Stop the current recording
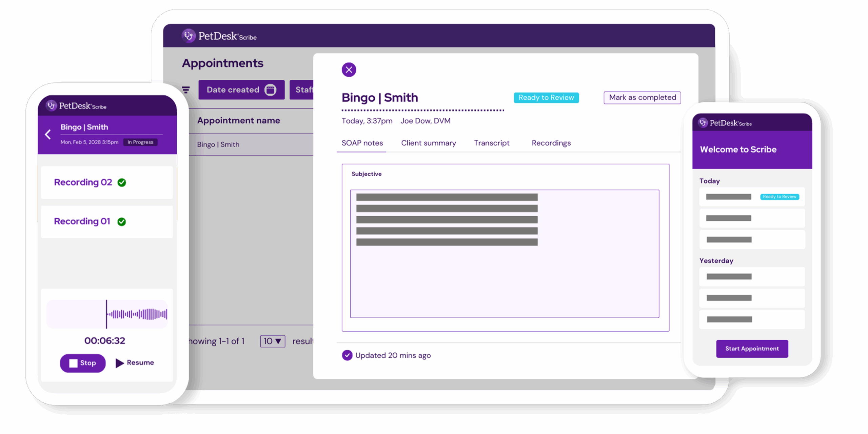 coord(83,363)
